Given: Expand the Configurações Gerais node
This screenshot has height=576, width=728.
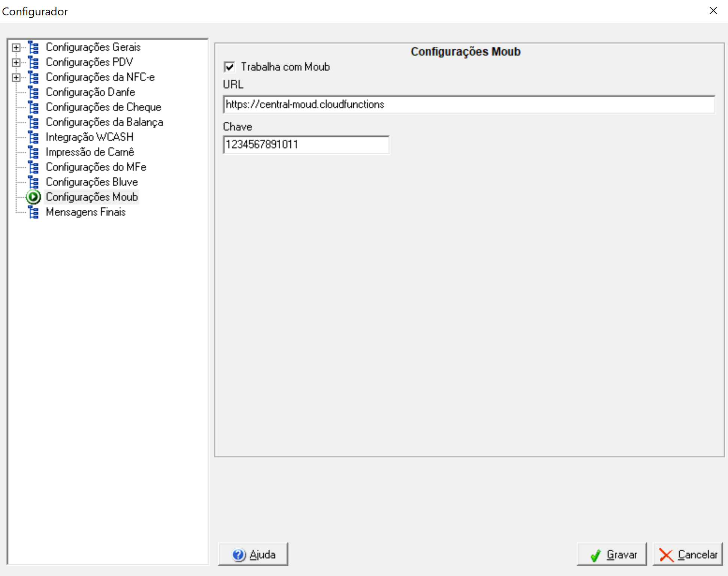Looking at the screenshot, I should [x=16, y=48].
